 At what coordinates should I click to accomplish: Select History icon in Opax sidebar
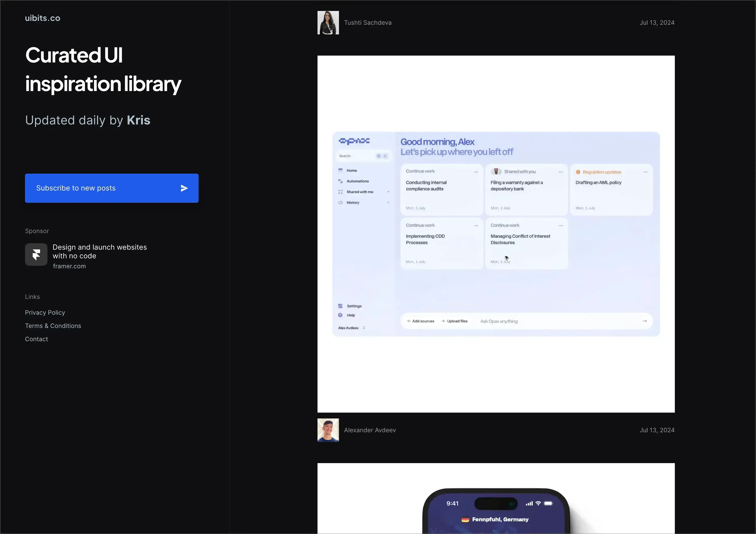[340, 203]
